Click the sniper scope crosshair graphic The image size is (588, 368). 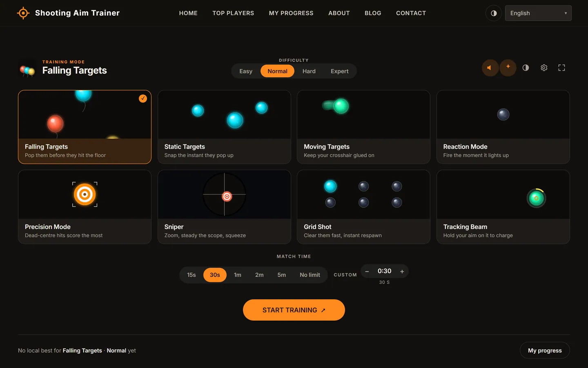(x=225, y=195)
